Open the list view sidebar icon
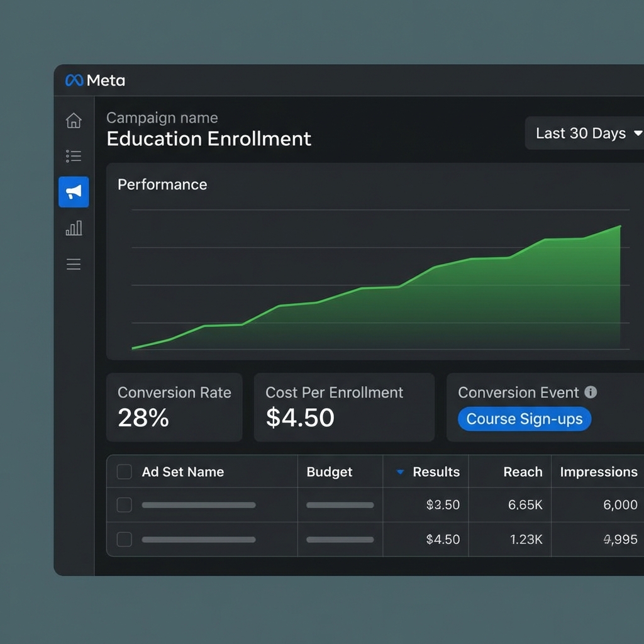Screen dimensions: 644x644 [74, 156]
